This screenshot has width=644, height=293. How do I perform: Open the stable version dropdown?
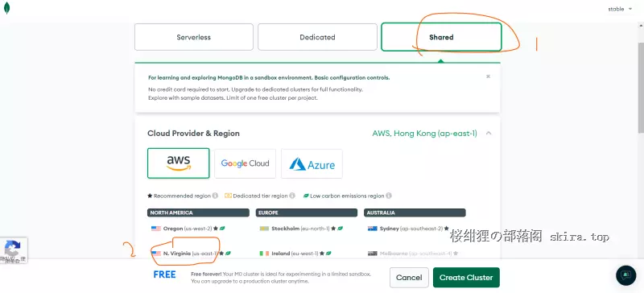620,9
